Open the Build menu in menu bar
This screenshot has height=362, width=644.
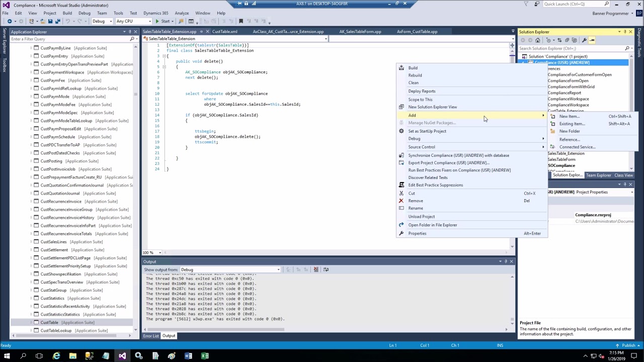(67, 13)
